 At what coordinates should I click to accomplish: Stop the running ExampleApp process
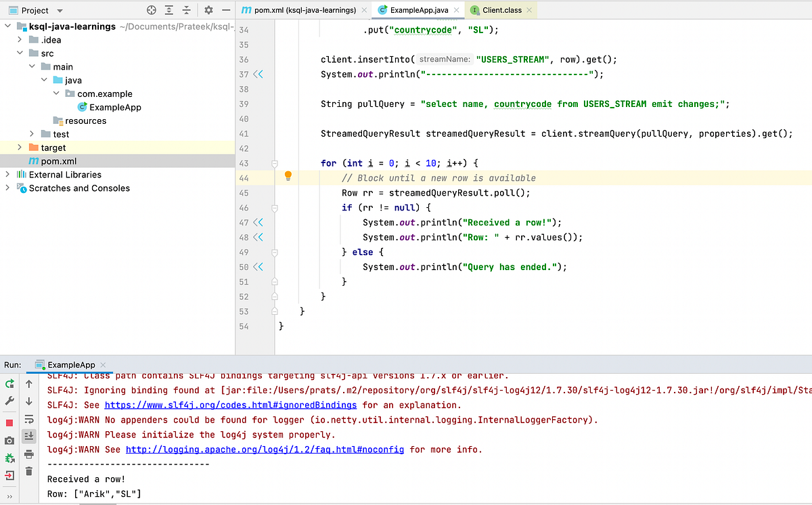9,422
